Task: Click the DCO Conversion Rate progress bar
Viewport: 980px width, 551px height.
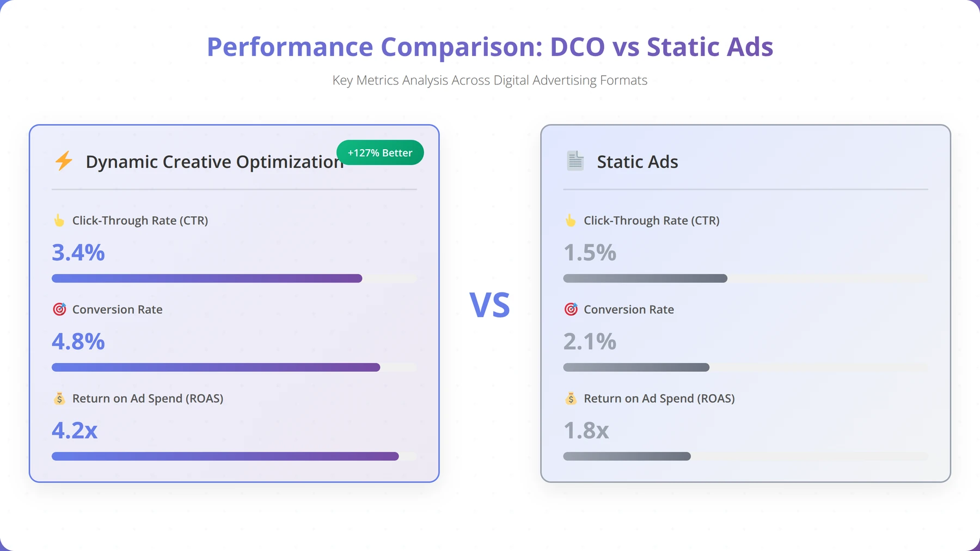Action: tap(216, 368)
